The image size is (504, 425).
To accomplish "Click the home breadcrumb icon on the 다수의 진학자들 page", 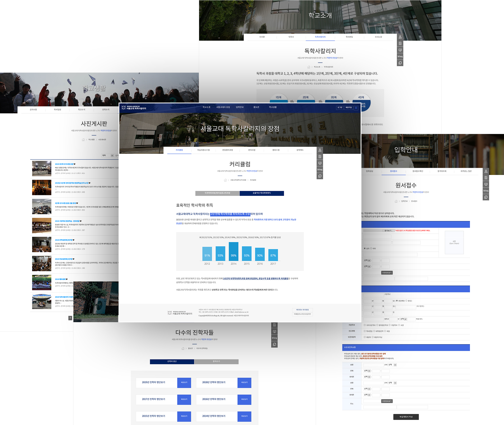I will (x=183, y=349).
